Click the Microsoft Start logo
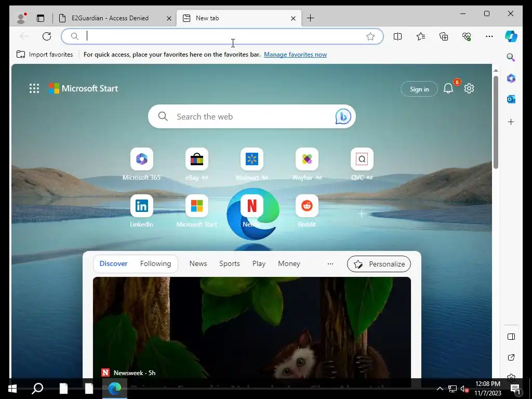This screenshot has height=399, width=532. [x=83, y=88]
